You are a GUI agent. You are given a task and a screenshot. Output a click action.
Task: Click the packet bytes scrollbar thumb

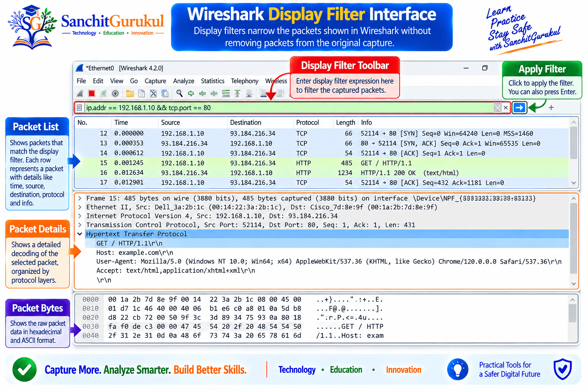[573, 313]
